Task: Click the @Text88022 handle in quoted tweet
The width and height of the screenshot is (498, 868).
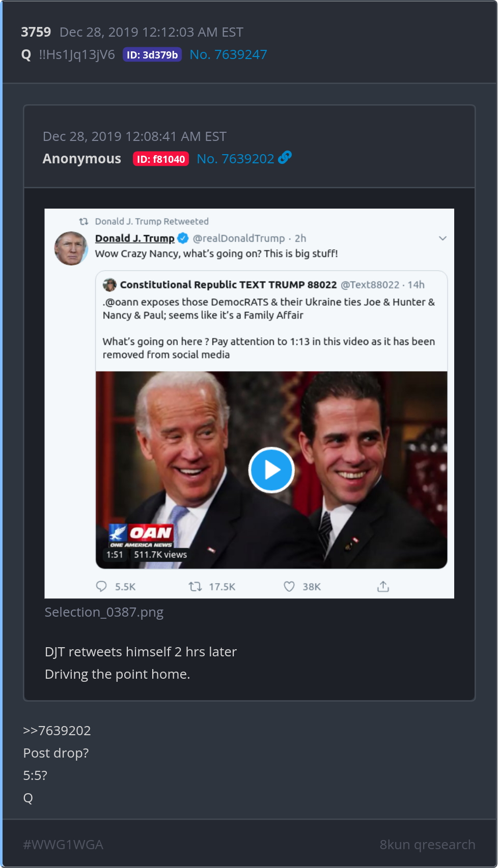Action: coord(370,285)
